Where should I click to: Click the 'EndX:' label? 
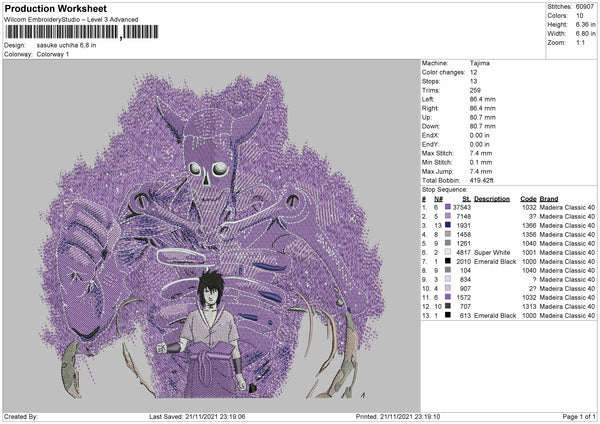tap(430, 135)
